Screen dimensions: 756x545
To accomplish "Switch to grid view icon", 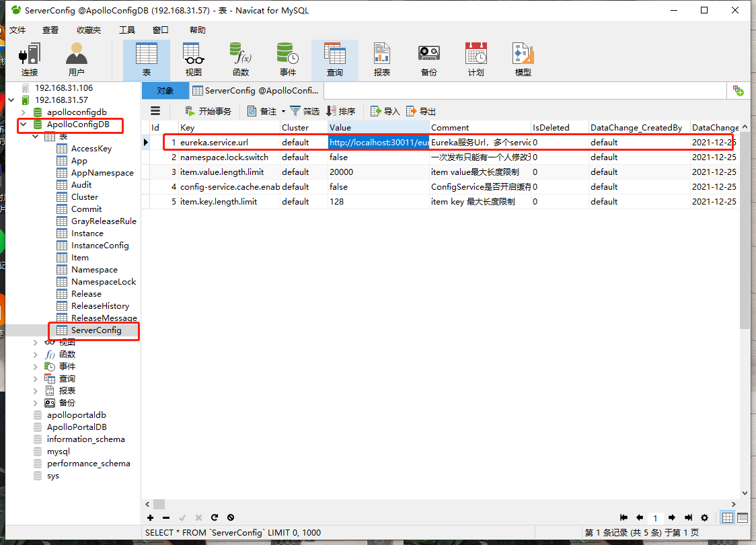I will click(727, 517).
